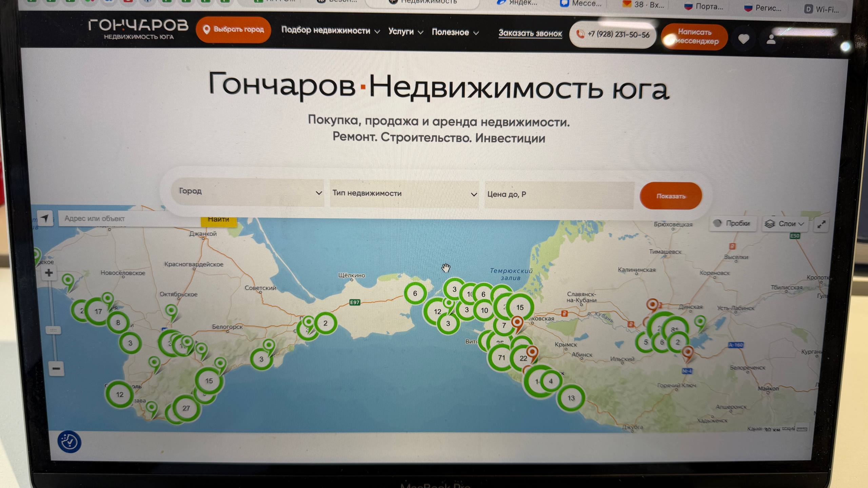Click the Цена до price field
868x488 pixels.
point(558,195)
